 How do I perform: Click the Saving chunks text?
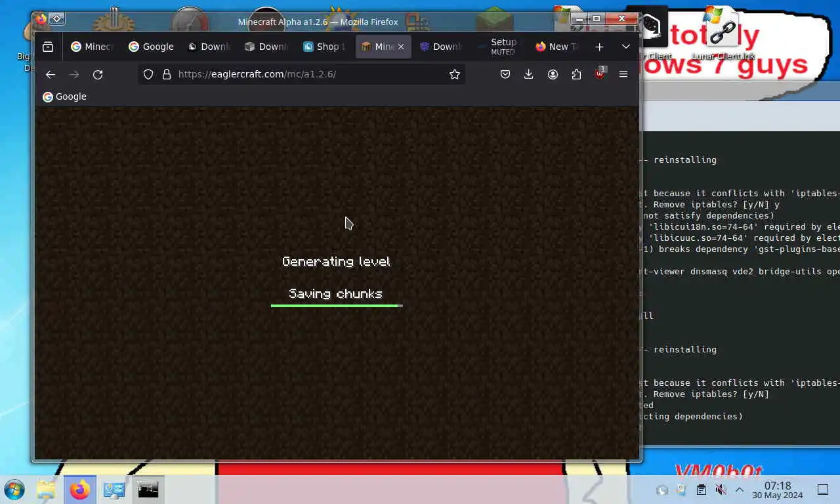click(x=335, y=293)
